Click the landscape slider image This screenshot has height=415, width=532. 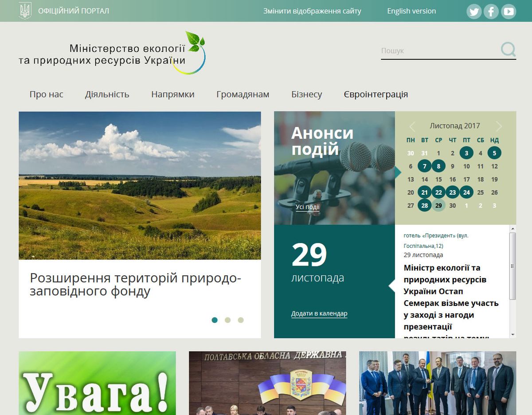tap(140, 185)
